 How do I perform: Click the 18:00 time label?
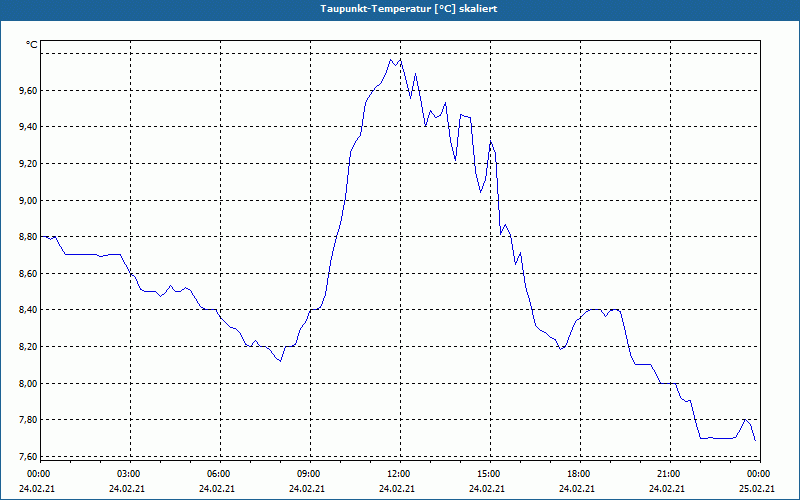[581, 474]
